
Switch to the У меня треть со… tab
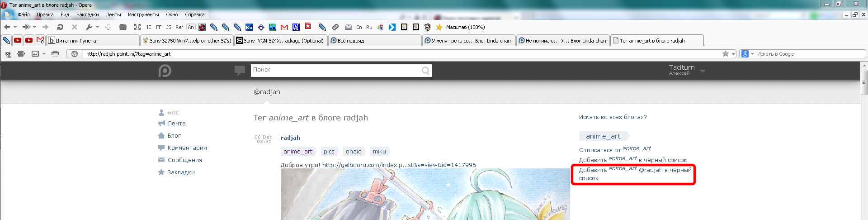[469, 40]
